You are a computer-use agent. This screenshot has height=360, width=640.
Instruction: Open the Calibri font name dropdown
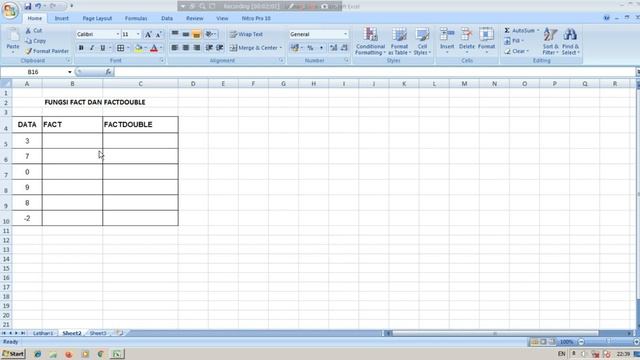(x=118, y=34)
